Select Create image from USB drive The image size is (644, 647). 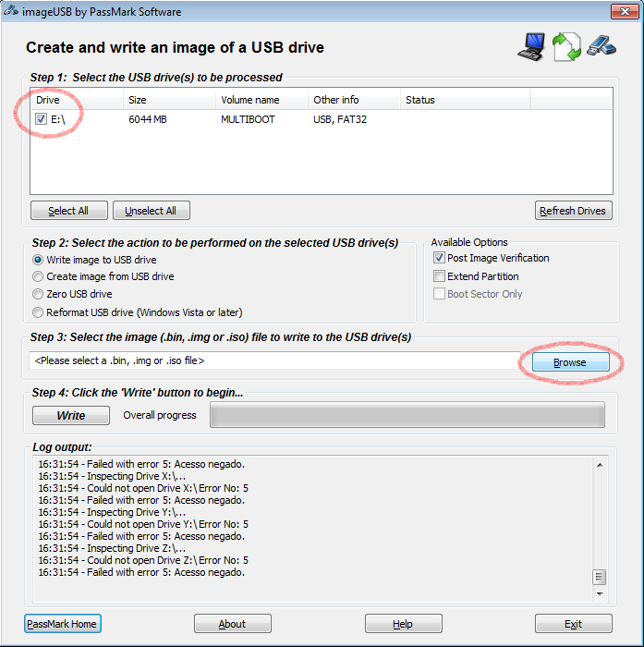pyautogui.click(x=38, y=276)
